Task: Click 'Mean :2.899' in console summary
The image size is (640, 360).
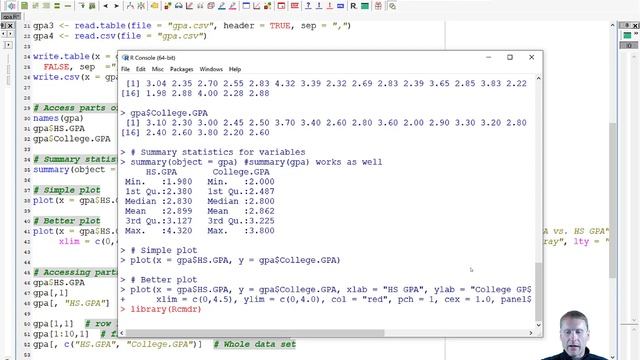Action: coord(159,211)
